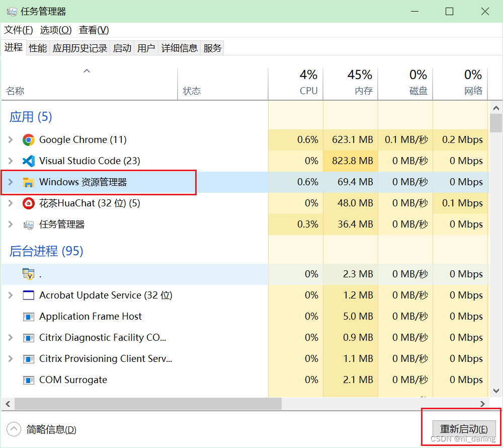Click the Citrix Provisioning Client icon
The height and width of the screenshot is (448, 503).
point(29,359)
